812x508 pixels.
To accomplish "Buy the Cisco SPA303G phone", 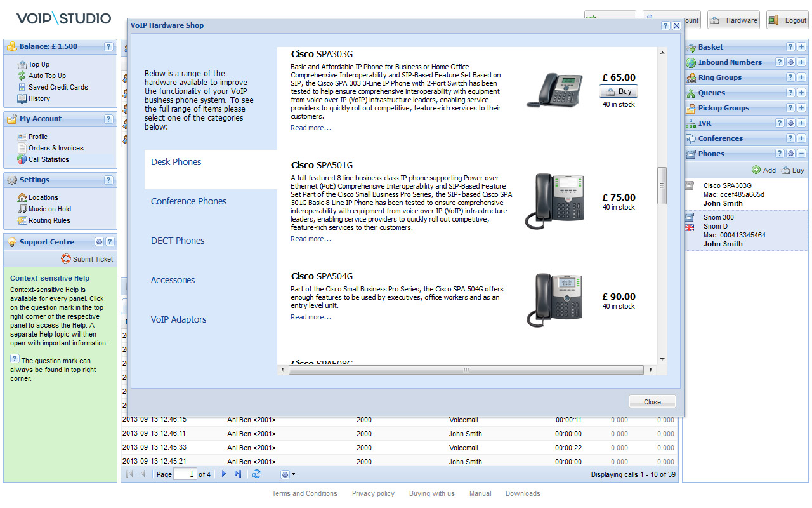I will click(619, 91).
